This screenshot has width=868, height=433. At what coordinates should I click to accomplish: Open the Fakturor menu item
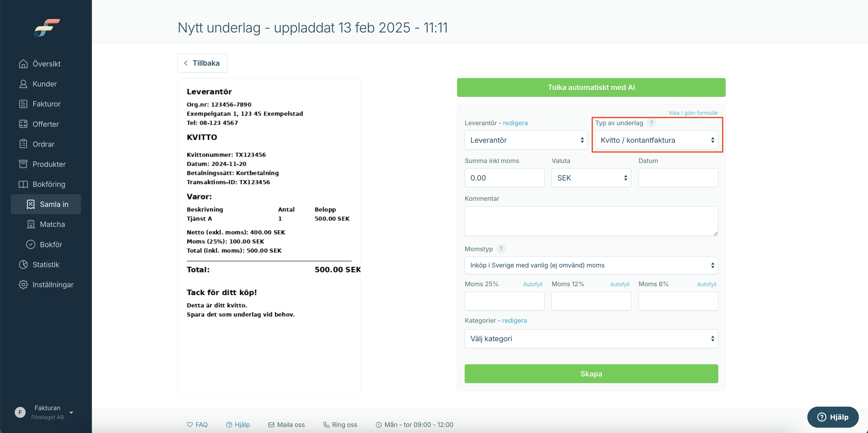pos(46,104)
